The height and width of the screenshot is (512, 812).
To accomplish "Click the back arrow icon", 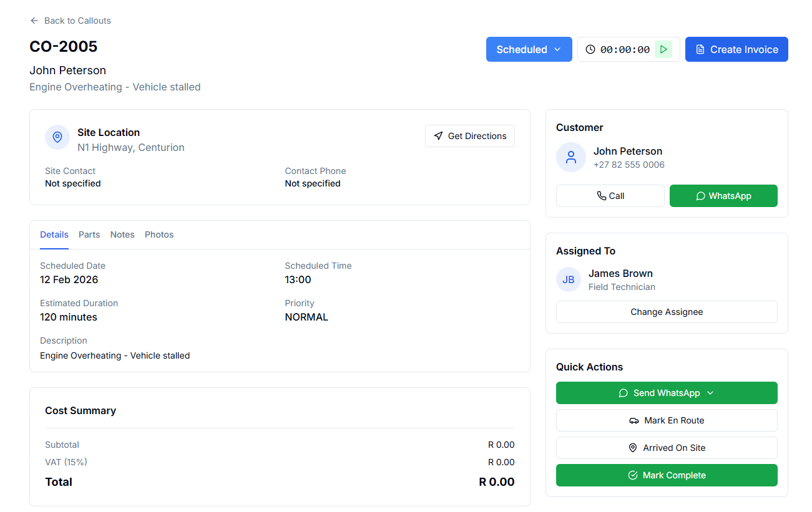I will point(34,21).
